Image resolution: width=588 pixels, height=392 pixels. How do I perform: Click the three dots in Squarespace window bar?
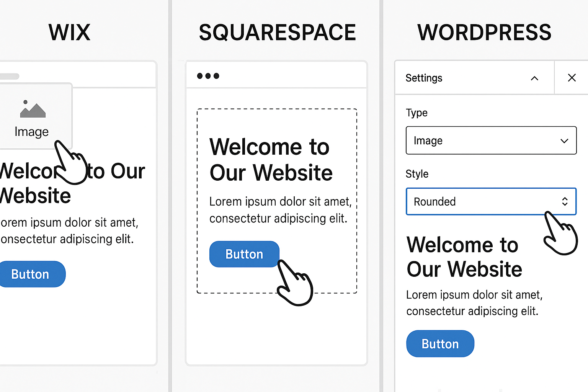pos(208,76)
